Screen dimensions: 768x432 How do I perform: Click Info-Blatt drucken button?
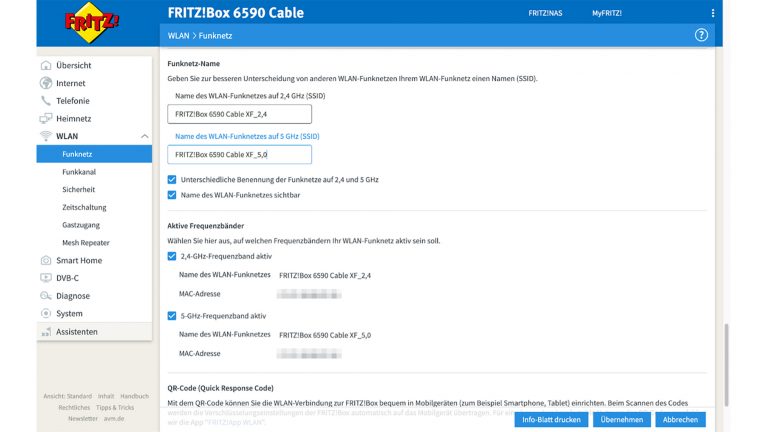point(551,419)
